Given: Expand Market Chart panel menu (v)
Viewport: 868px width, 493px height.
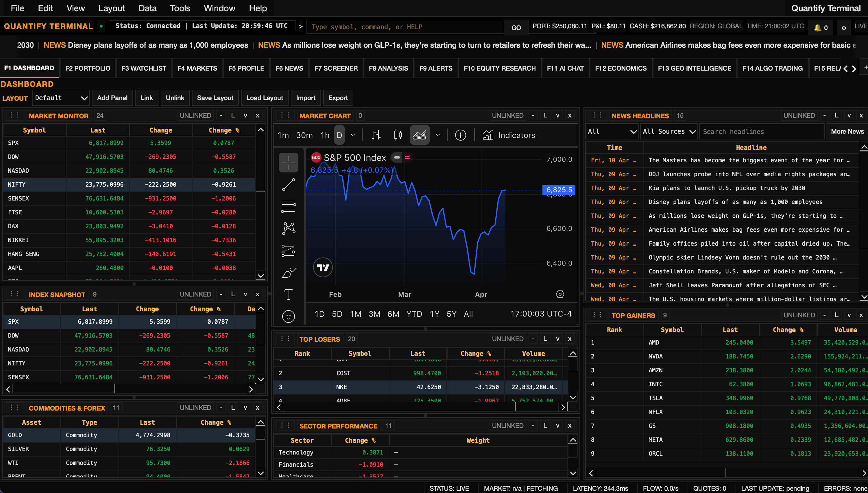Looking at the screenshot, I should pyautogui.click(x=557, y=115).
